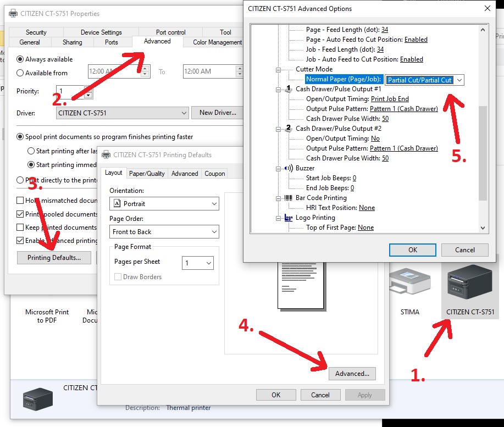Click the Logo Printing icon
This screenshot has width=504, height=427.
tap(289, 218)
